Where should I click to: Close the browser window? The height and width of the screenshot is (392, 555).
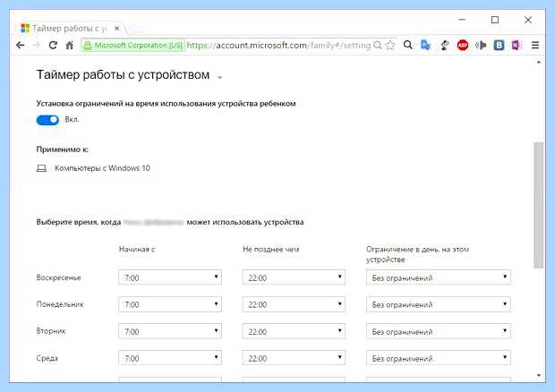tap(528, 20)
